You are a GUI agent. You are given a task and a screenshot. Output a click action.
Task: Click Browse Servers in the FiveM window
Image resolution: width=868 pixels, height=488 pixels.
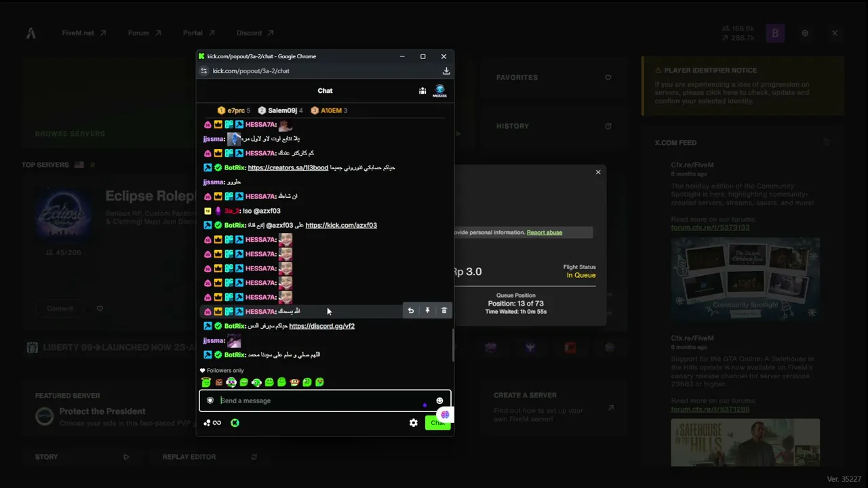point(70,134)
